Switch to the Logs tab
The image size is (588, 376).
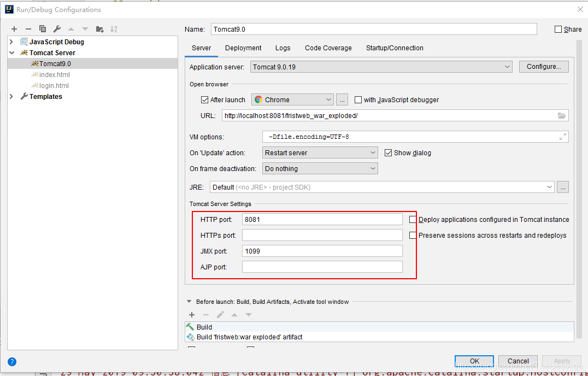tap(283, 48)
